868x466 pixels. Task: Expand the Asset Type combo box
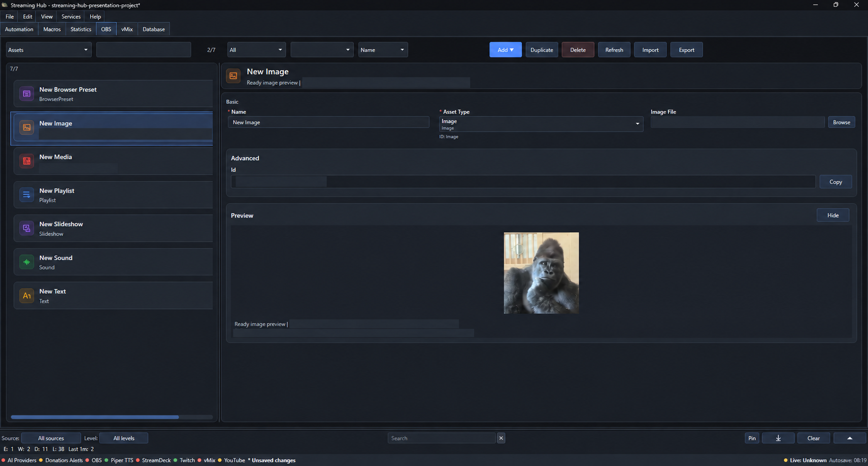coord(541,124)
